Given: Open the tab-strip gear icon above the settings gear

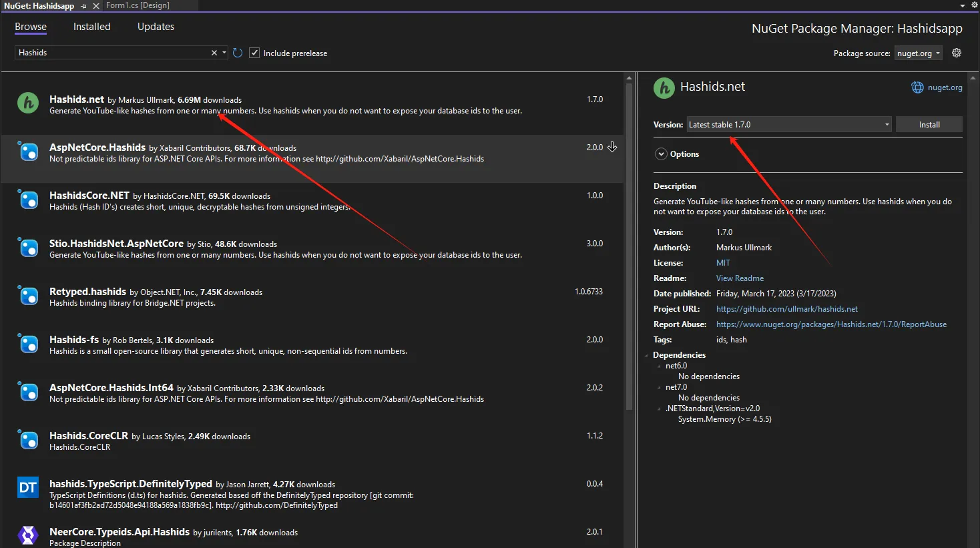Looking at the screenshot, I should (975, 5).
